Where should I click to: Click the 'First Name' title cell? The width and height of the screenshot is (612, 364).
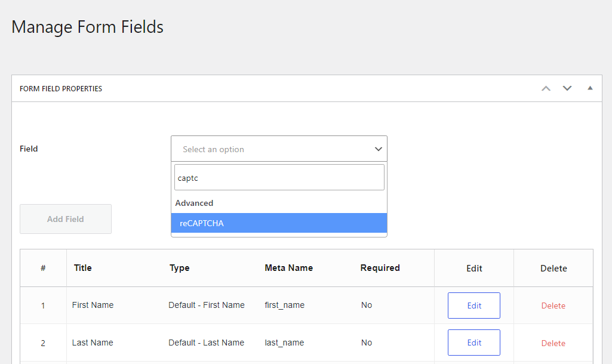point(93,305)
